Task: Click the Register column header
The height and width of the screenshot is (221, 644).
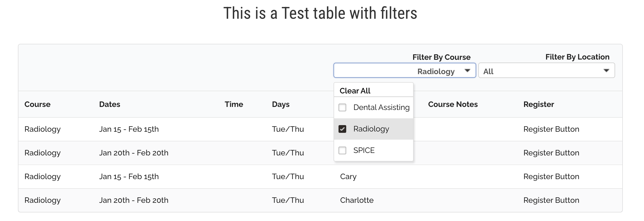Action: (538, 104)
